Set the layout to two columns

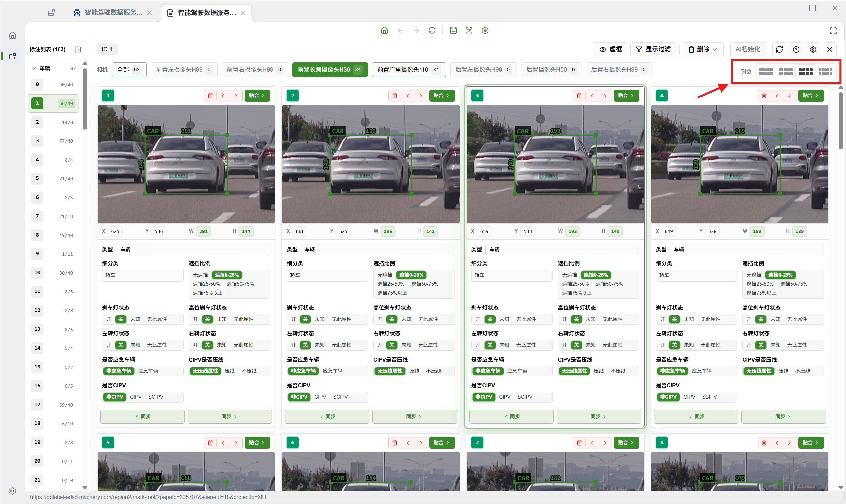[766, 72]
